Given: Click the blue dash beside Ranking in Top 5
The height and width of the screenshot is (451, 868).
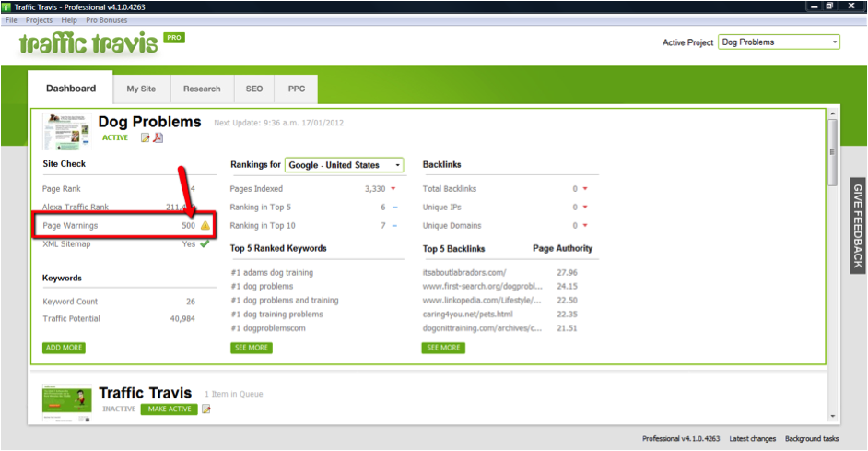Looking at the screenshot, I should click(x=394, y=208).
